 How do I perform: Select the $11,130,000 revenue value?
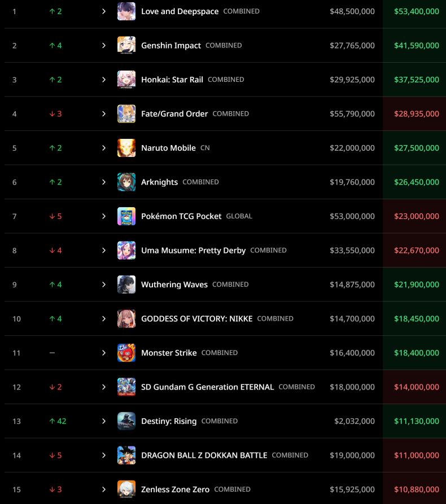[417, 421]
